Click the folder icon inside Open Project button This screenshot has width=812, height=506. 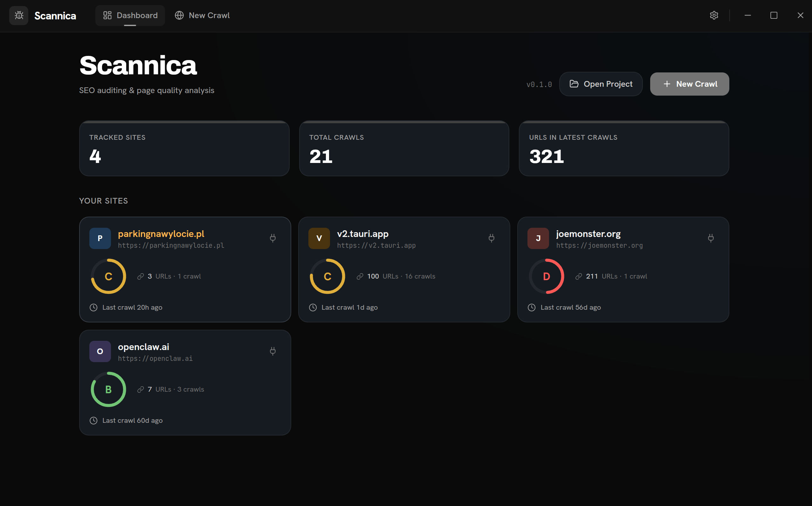point(574,84)
